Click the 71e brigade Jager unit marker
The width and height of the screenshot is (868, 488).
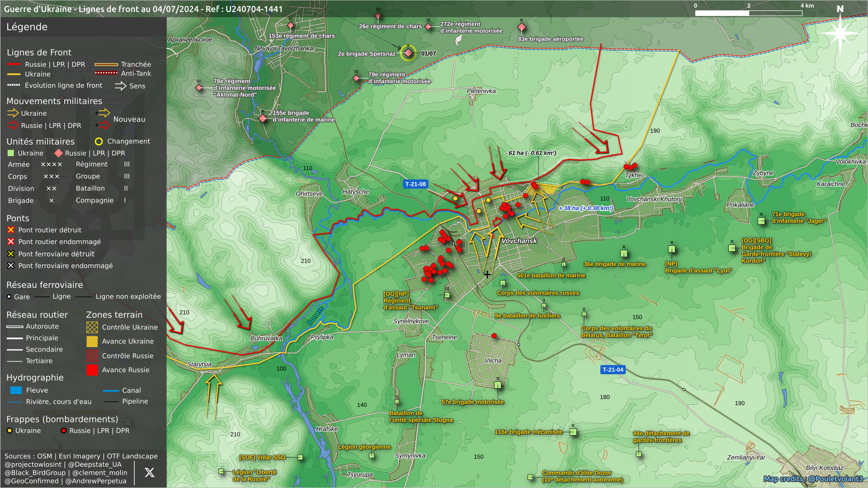tap(761, 221)
